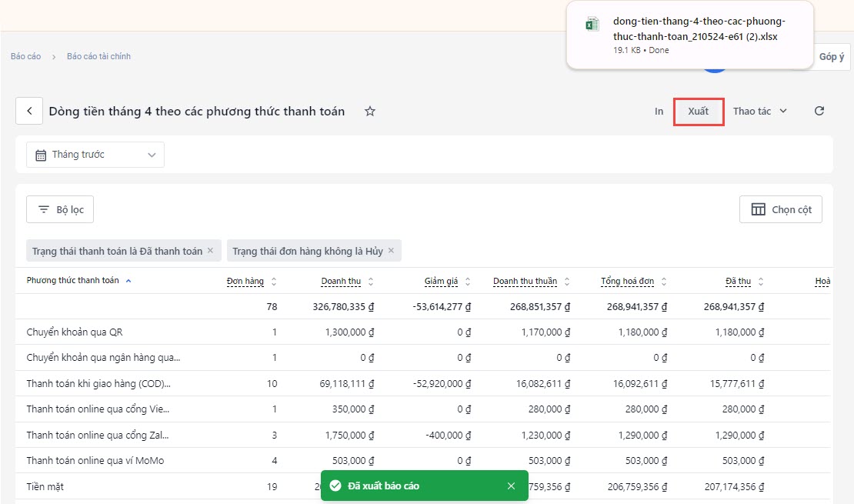This screenshot has height=504, width=854.
Task: Click the back arrow button
Action: click(x=29, y=112)
